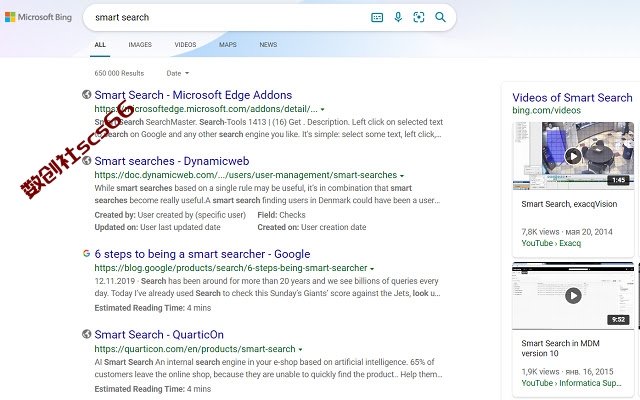The height and width of the screenshot is (400, 640).
Task: Open Smart searches - Dynamicweb result
Action: click(172, 161)
